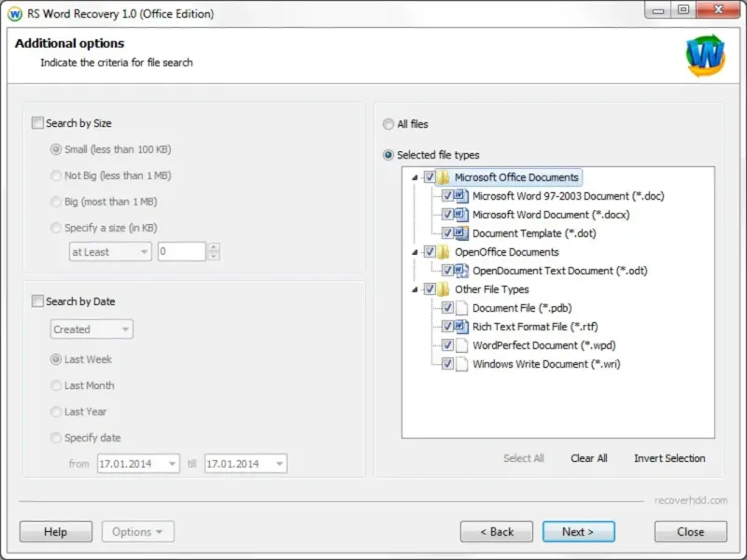Viewport: 747px width, 560px height.
Task: Uncheck the Other File Types checkbox
Action: click(x=430, y=289)
